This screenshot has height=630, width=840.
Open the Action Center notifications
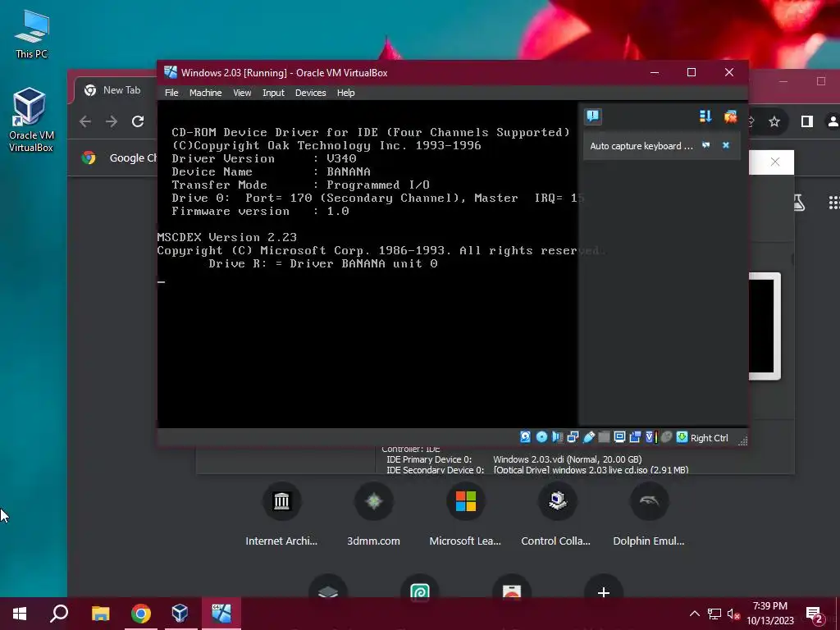(815, 614)
